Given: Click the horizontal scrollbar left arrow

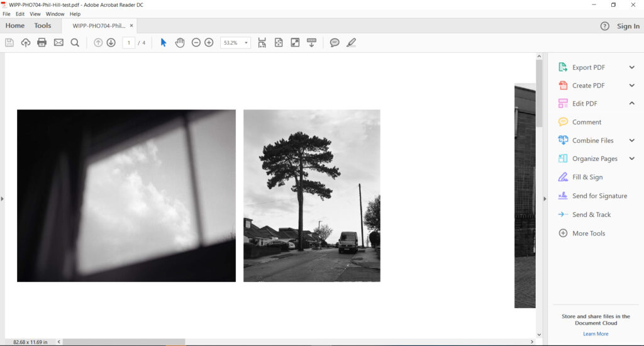Looking at the screenshot, I should pyautogui.click(x=59, y=342).
